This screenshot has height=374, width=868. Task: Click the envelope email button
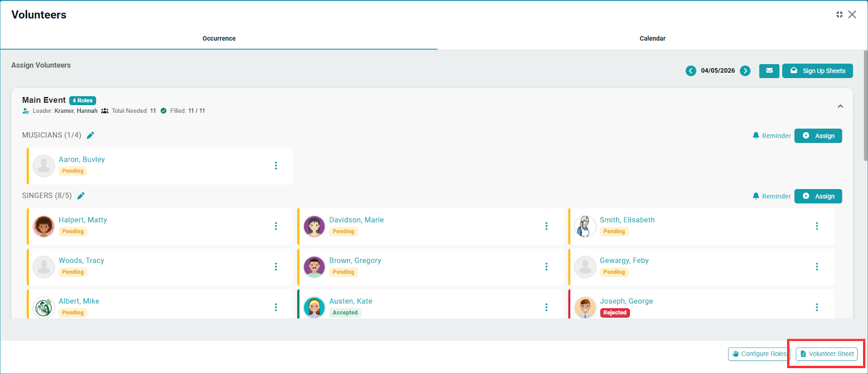coord(769,71)
